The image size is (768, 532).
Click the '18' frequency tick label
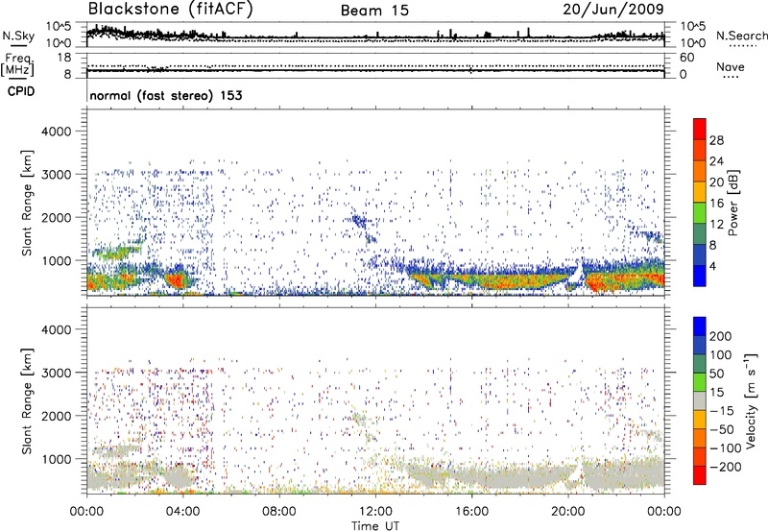[x=63, y=58]
